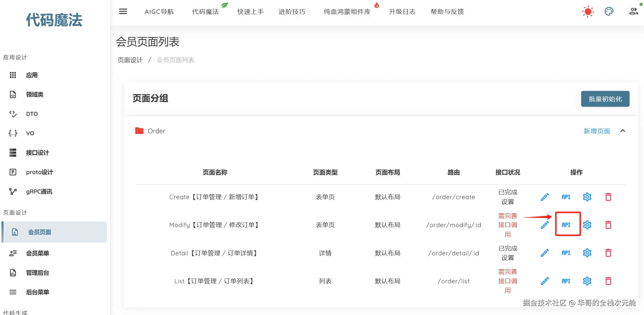Open 进阶技巧 in top navigation

pyautogui.click(x=292, y=12)
